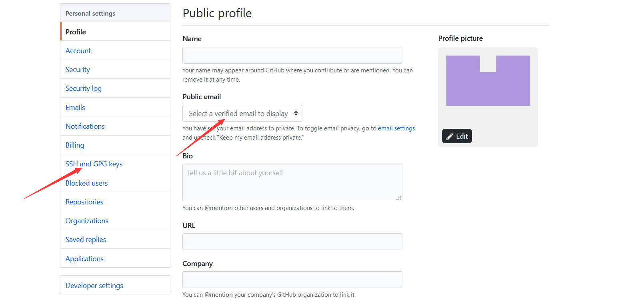This screenshot has height=302, width=644.
Task: Click the pencil Edit icon on profile picture
Action: pyautogui.click(x=450, y=136)
